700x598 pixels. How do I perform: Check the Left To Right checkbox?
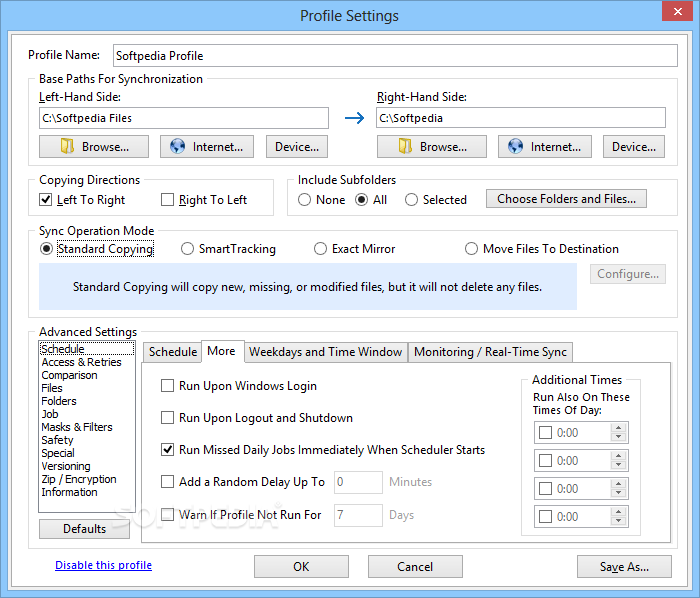coord(46,199)
